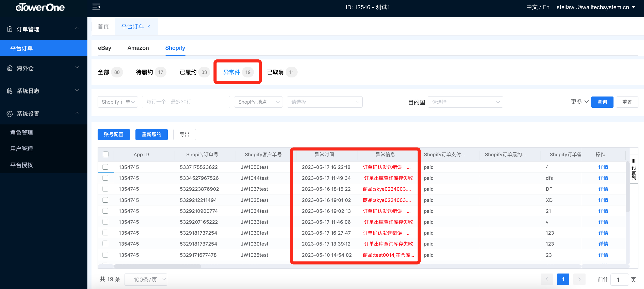Click the table vertical scrollbar
644x289 pixels.
point(627,187)
